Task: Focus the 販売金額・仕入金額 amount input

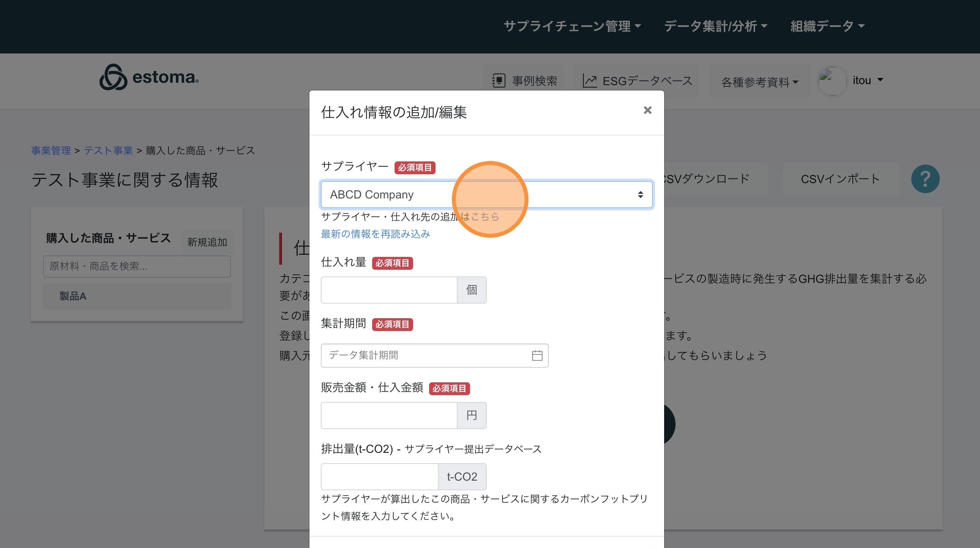Action: (x=389, y=415)
